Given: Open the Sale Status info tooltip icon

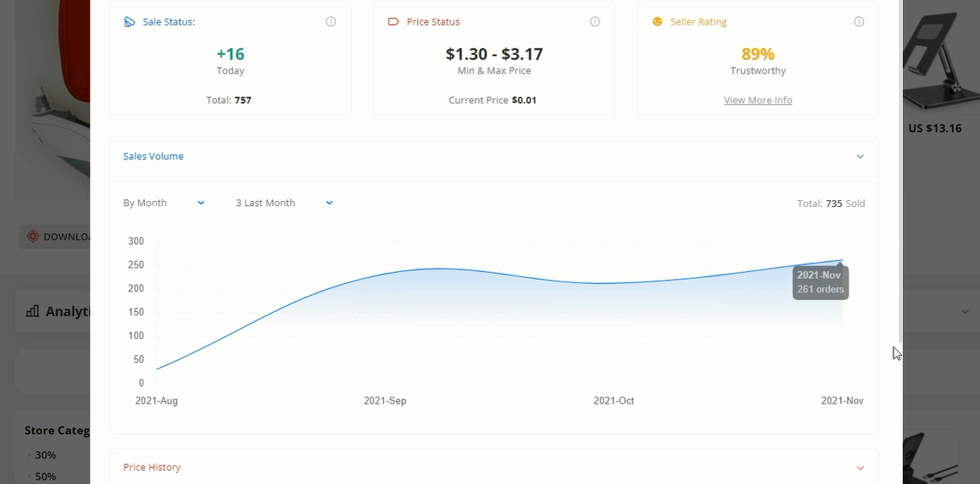Looking at the screenshot, I should (x=331, y=22).
